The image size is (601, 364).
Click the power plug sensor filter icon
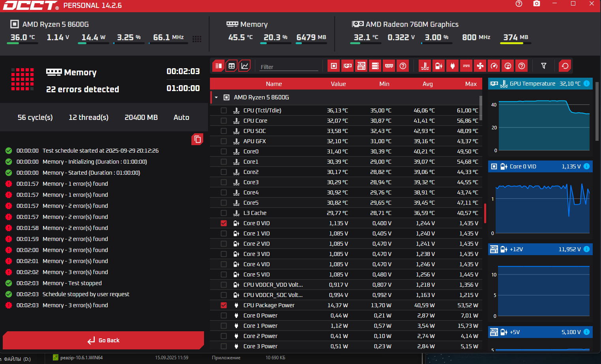tap(452, 66)
